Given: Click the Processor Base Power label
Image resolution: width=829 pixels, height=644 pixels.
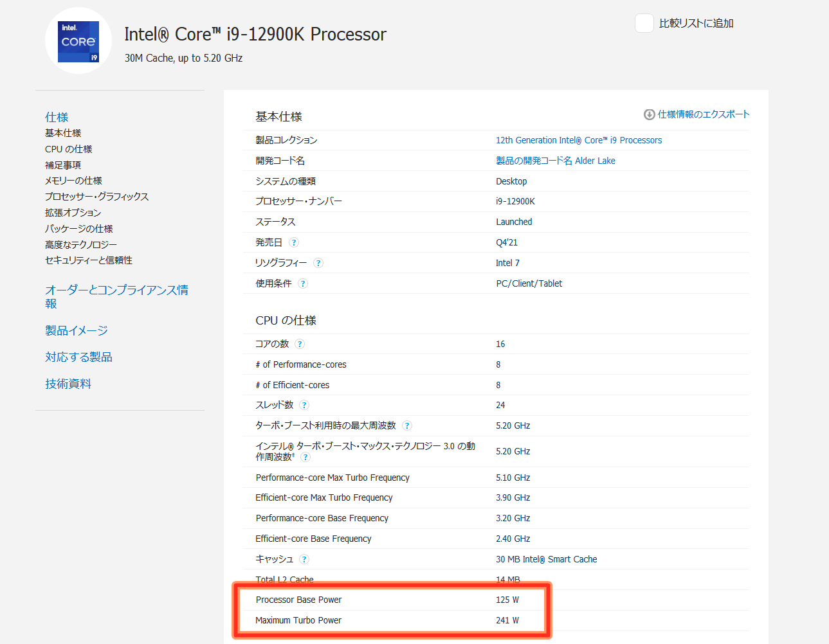Looking at the screenshot, I should coord(298,600).
